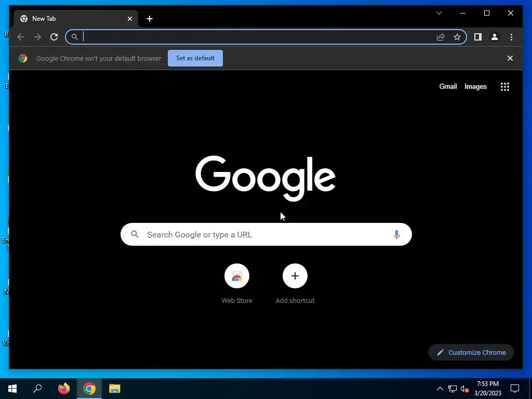
Task: Click the forward navigation arrow
Action: pyautogui.click(x=37, y=37)
